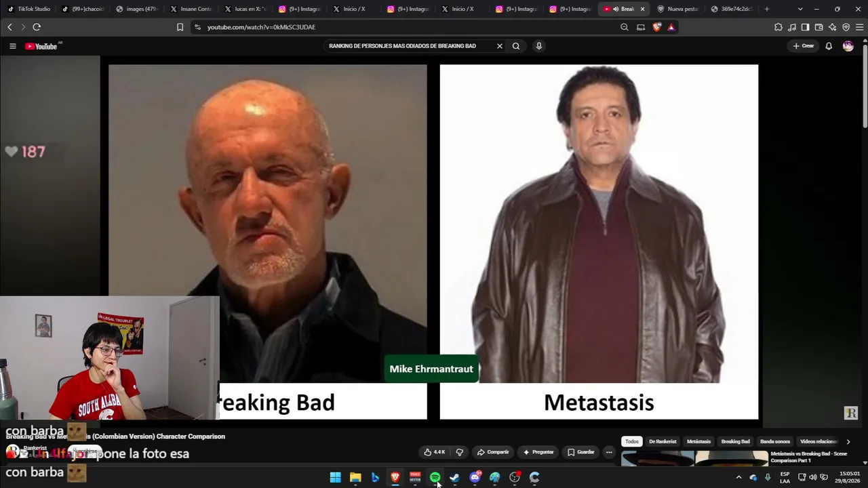Focus the YouTube search box
This screenshot has height=488, width=868.
[410, 46]
